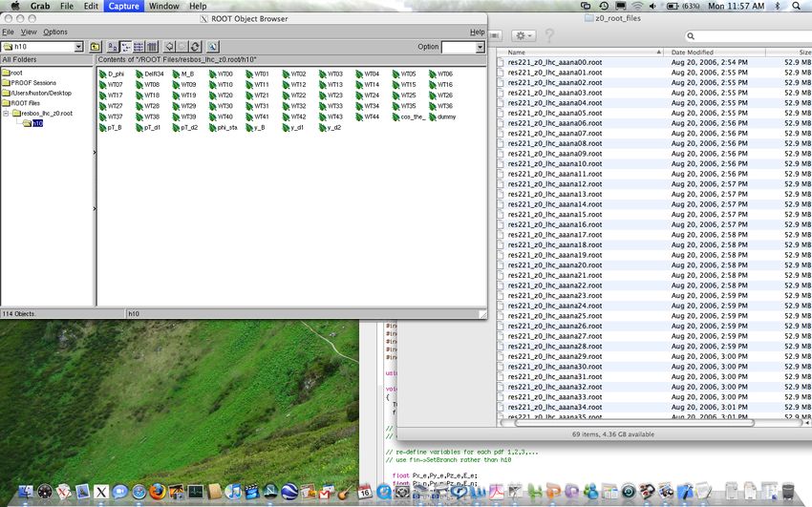
Task: Click the Option text field in ROOT browser
Action: click(x=459, y=47)
